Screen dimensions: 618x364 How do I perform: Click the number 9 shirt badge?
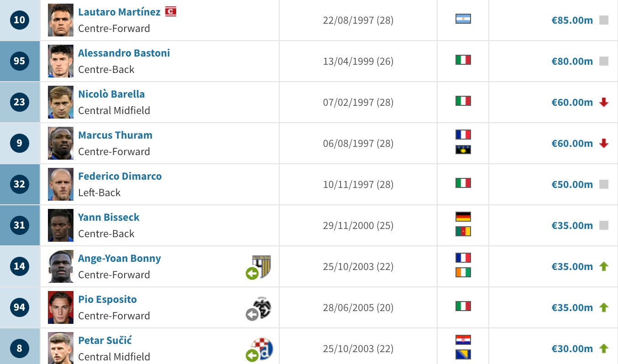click(19, 143)
